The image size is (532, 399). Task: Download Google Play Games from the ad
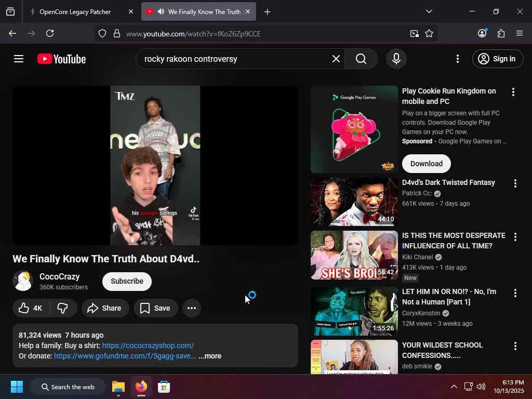427,164
